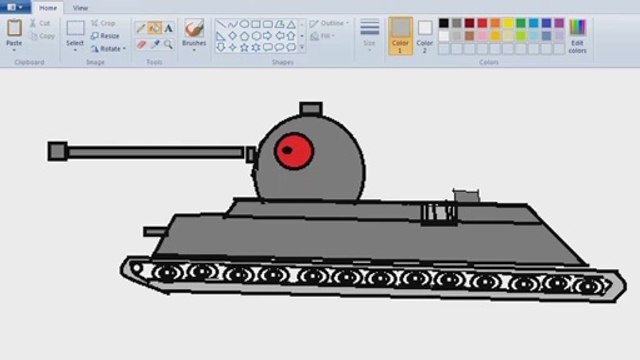
Task: Click the Cut button
Action: tap(40, 23)
